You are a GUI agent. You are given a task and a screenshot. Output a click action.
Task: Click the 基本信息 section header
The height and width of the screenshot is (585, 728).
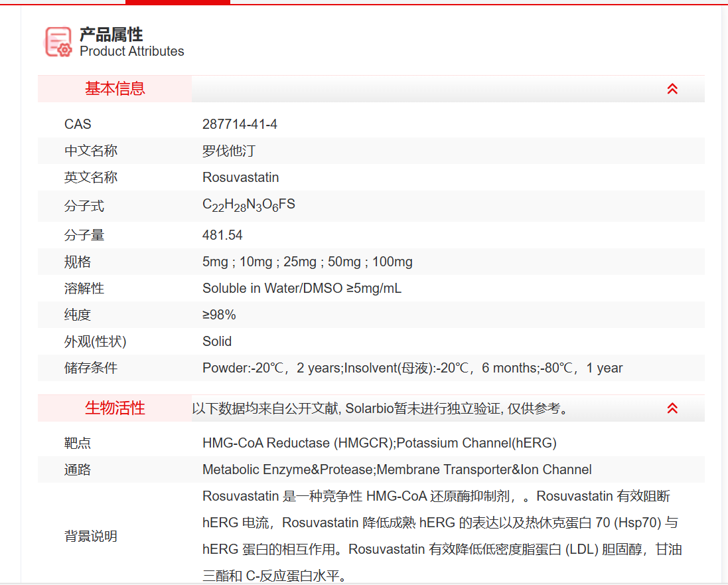114,88
